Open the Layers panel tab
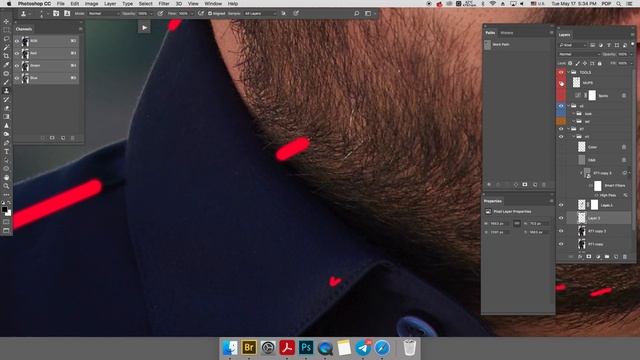This screenshot has width=640, height=360. click(x=564, y=35)
